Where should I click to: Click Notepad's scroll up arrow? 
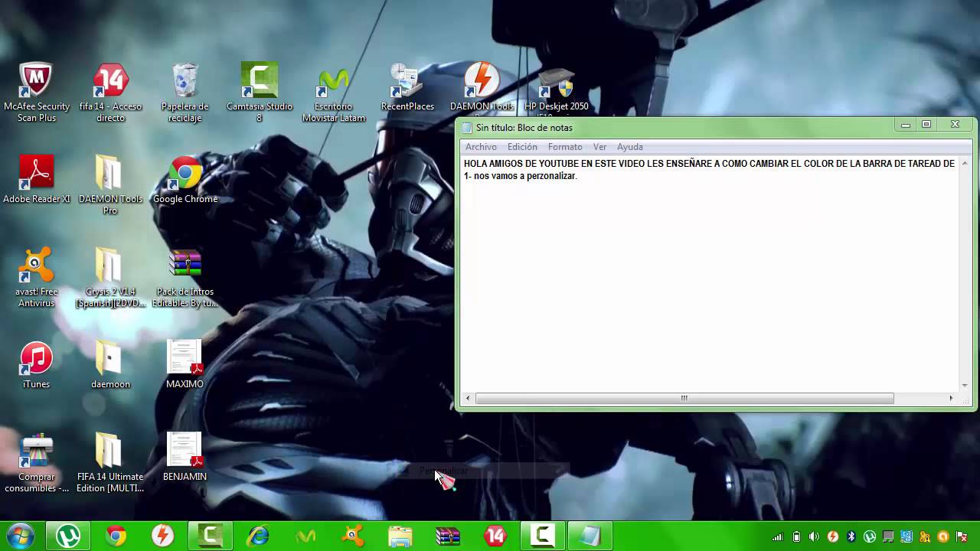pyautogui.click(x=965, y=163)
